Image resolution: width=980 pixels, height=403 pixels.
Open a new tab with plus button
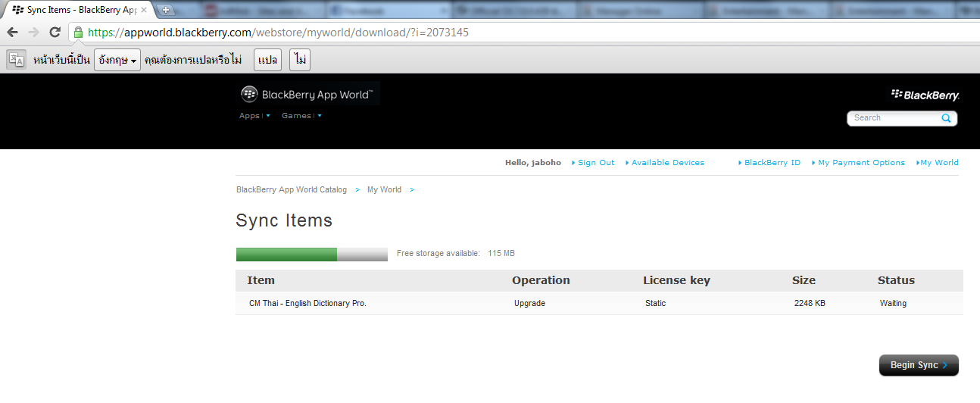click(166, 10)
